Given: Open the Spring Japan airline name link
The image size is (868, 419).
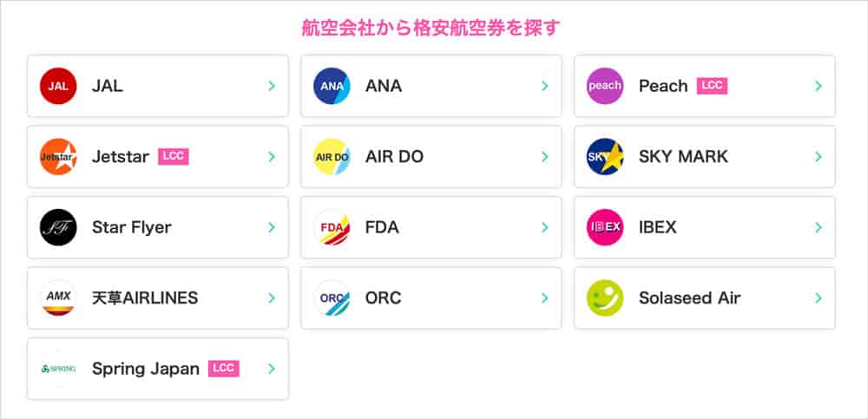Looking at the screenshot, I should [x=146, y=369].
